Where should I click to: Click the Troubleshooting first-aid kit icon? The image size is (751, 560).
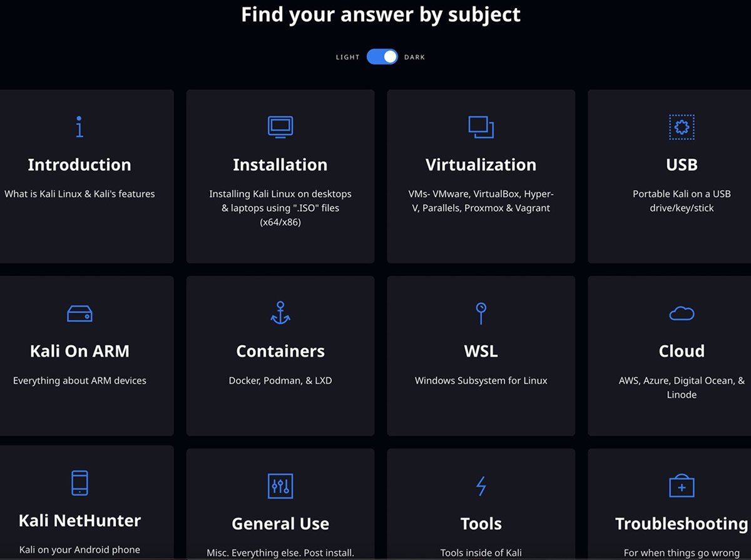[x=682, y=486]
